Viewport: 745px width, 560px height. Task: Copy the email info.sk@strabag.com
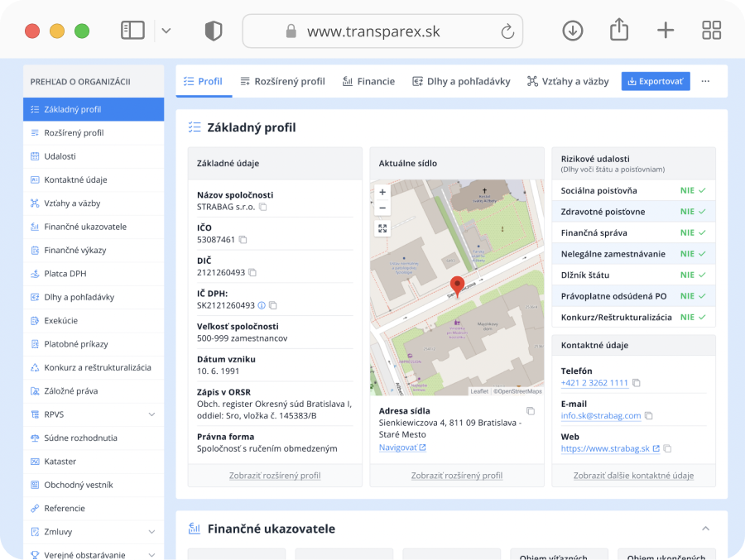tap(646, 415)
